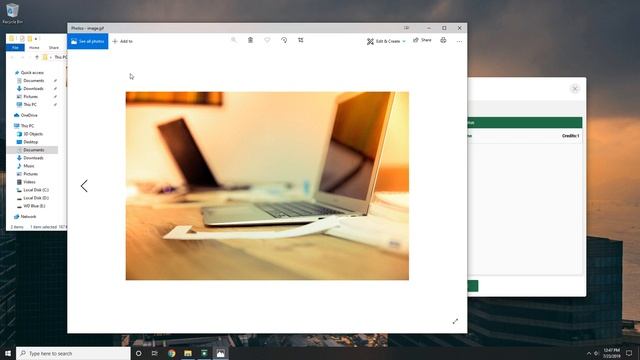
Task: Open the Add to option
Action: point(122,41)
